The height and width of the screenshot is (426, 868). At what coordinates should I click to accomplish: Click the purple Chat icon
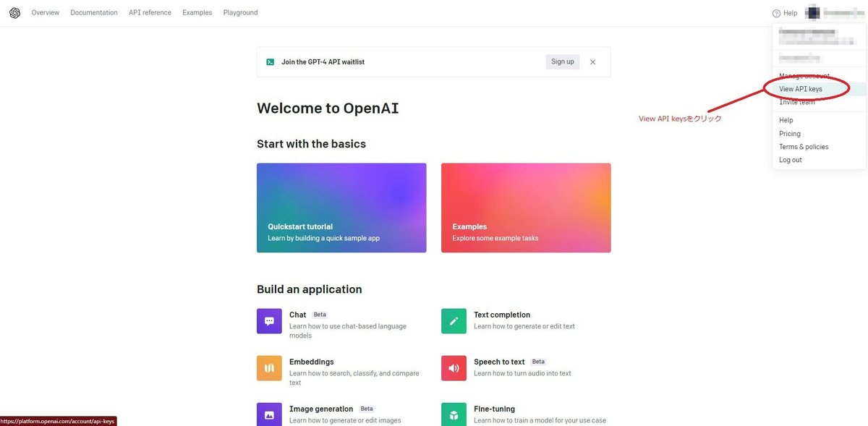tap(269, 321)
